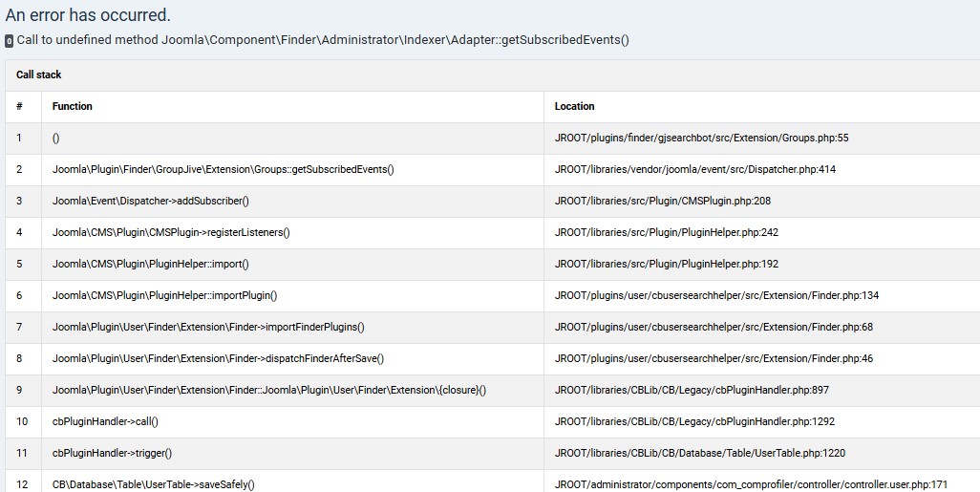Click PluginHelper::importPlugin() function cell

coord(165,295)
